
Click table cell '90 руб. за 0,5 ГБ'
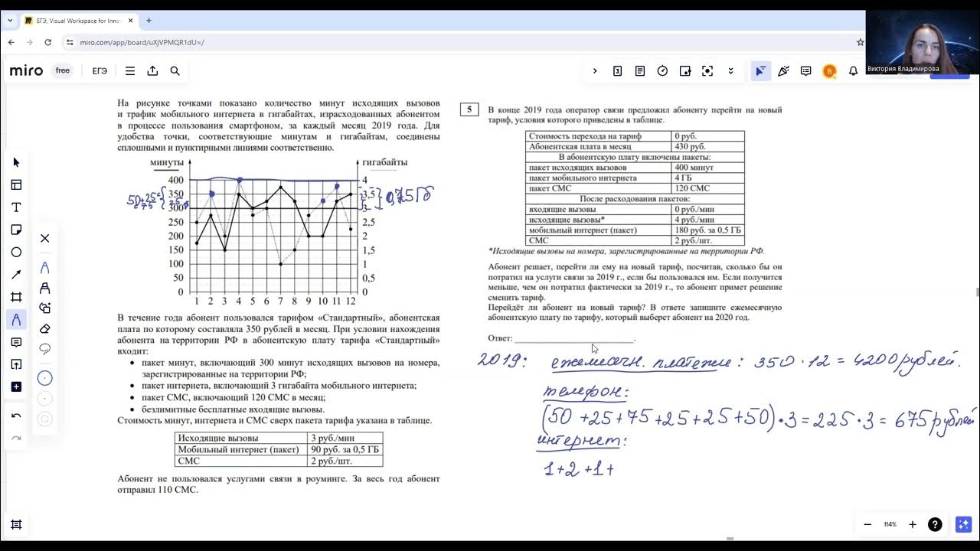coord(345,449)
